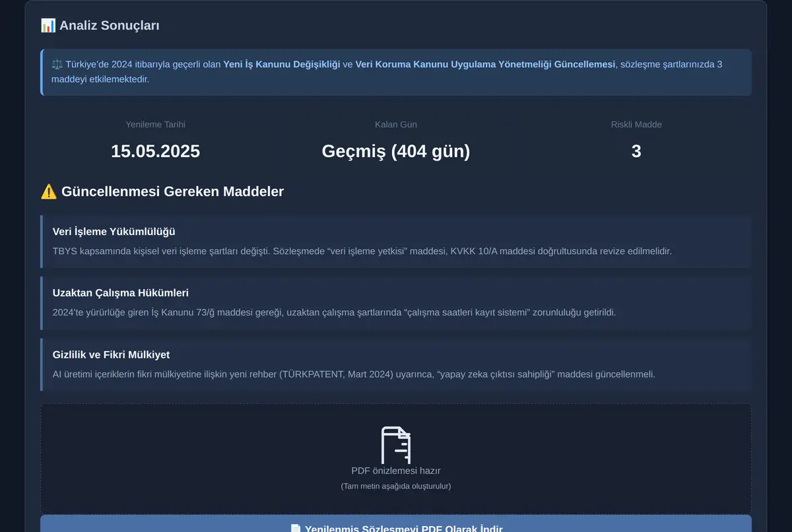Click the scales icon in the info banner
792x532 pixels.
(x=57, y=65)
